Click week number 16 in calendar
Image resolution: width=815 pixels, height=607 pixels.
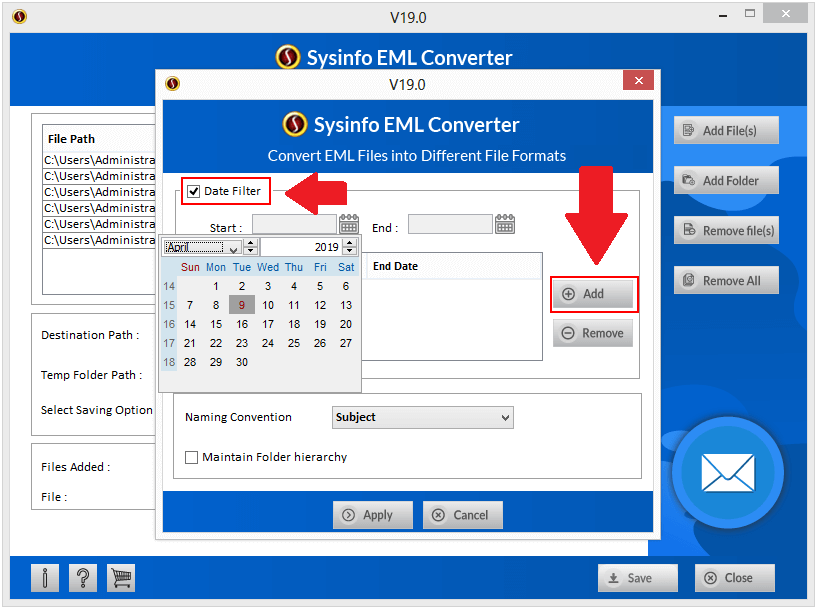(x=169, y=324)
